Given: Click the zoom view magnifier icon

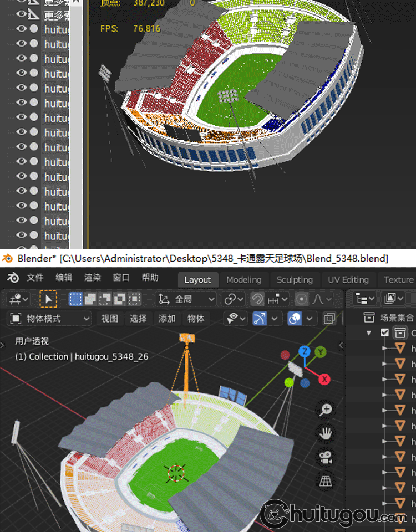Looking at the screenshot, I should click(326, 410).
